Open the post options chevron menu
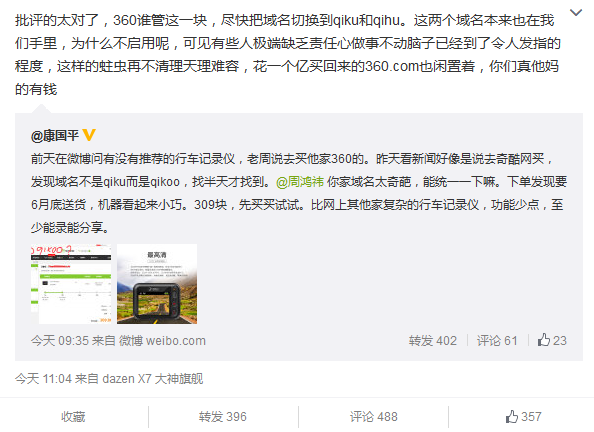This screenshot has height=432, width=594. (x=576, y=13)
